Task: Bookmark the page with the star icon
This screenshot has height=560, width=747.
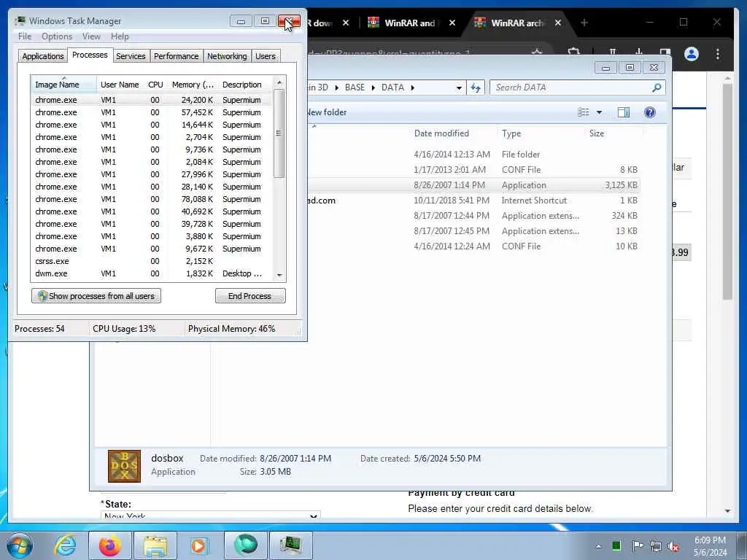Action: point(537,52)
